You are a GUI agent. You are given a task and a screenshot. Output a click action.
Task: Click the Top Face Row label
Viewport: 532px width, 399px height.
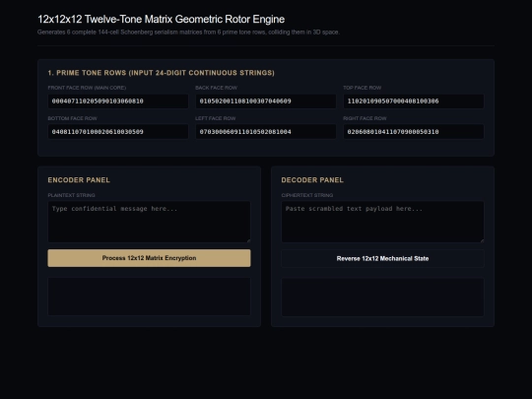point(362,88)
